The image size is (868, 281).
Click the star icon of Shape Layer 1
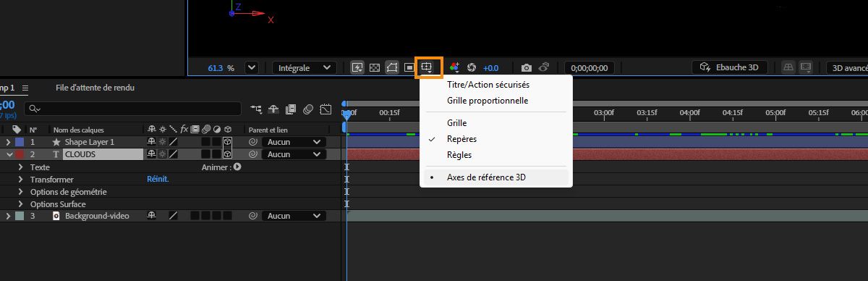pyautogui.click(x=56, y=142)
